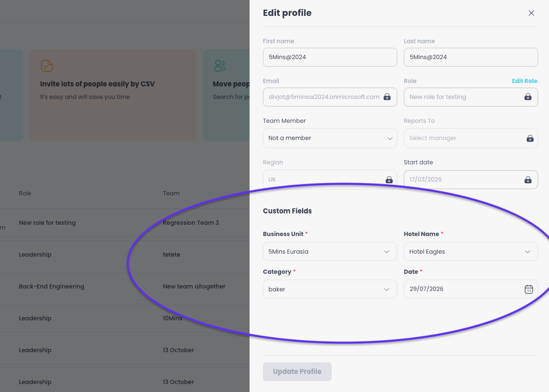
Task: Click the Update Profile button
Action: coord(297,371)
